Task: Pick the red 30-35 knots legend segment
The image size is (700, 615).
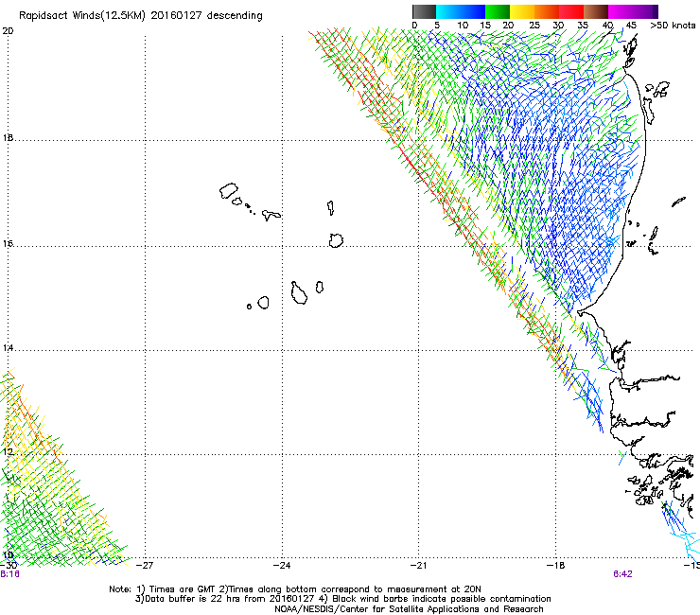Action: [x=571, y=11]
